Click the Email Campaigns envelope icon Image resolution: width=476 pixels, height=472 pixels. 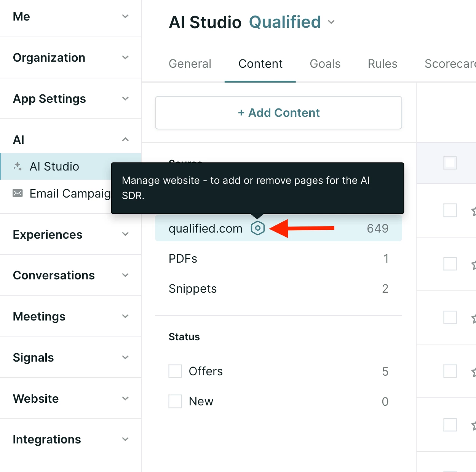18,193
